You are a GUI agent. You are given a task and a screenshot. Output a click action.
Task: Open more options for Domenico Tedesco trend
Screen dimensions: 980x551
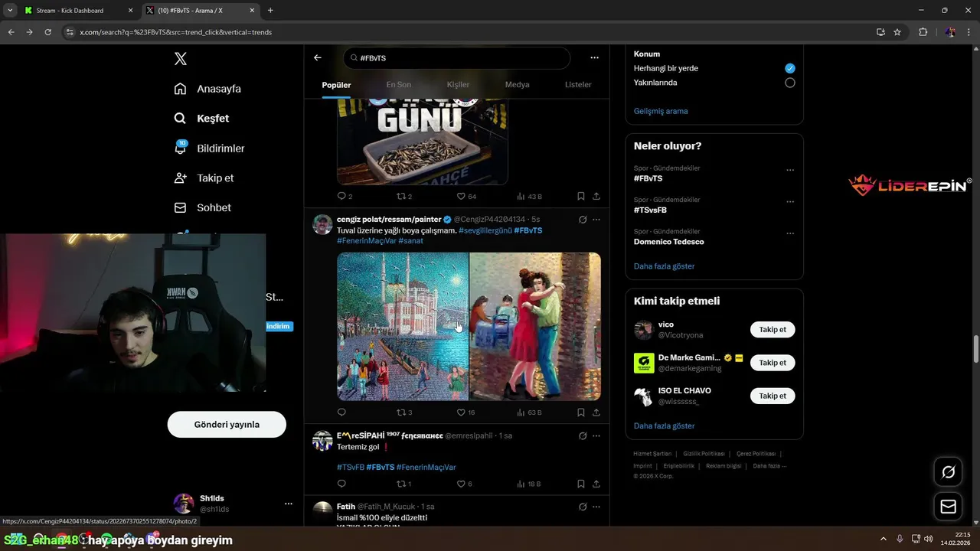tap(790, 233)
